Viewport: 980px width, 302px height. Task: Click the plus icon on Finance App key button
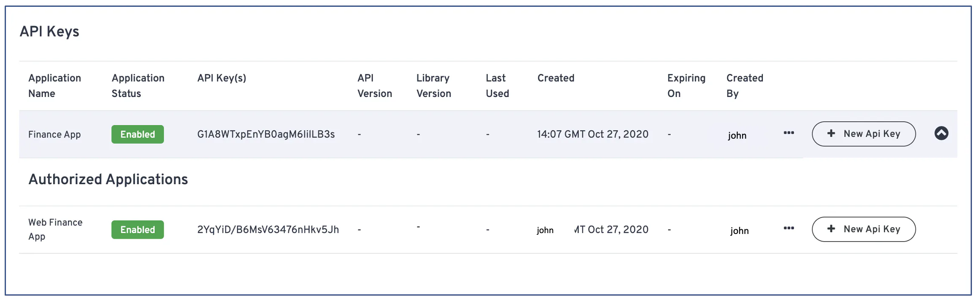(x=830, y=133)
